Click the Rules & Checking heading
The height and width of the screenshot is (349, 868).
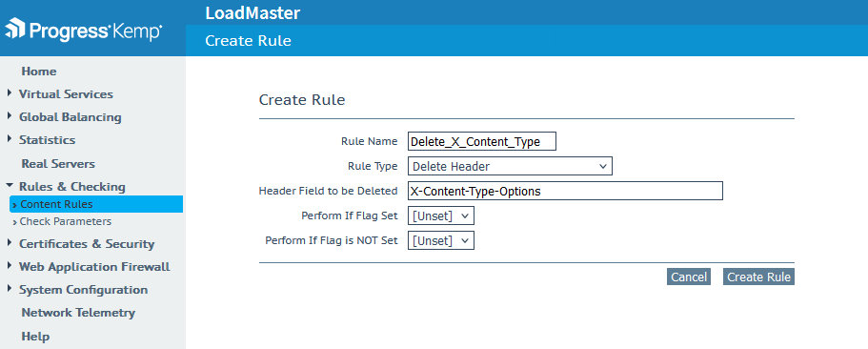pyautogui.click(x=72, y=187)
